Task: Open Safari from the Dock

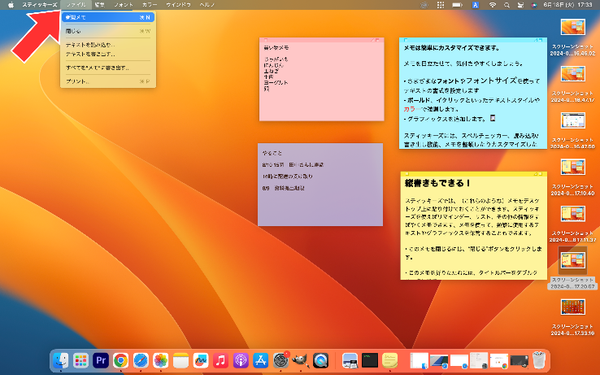Action: tap(140, 360)
